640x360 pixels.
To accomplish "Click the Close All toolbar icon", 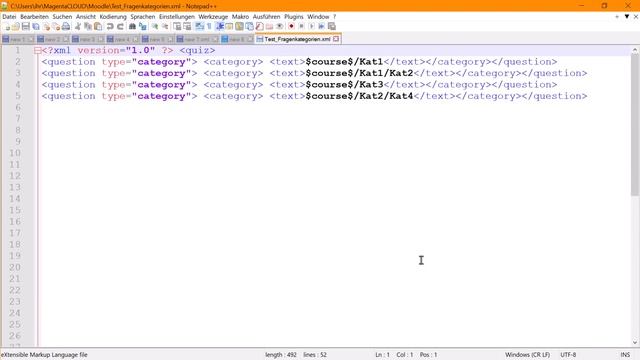I will coord(56,27).
